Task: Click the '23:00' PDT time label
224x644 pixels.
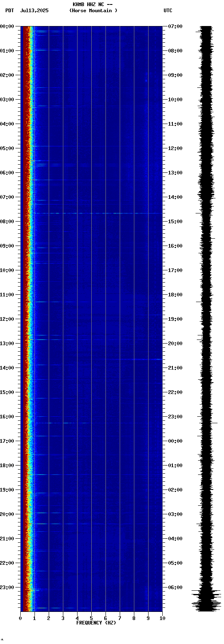Action: click(7, 587)
